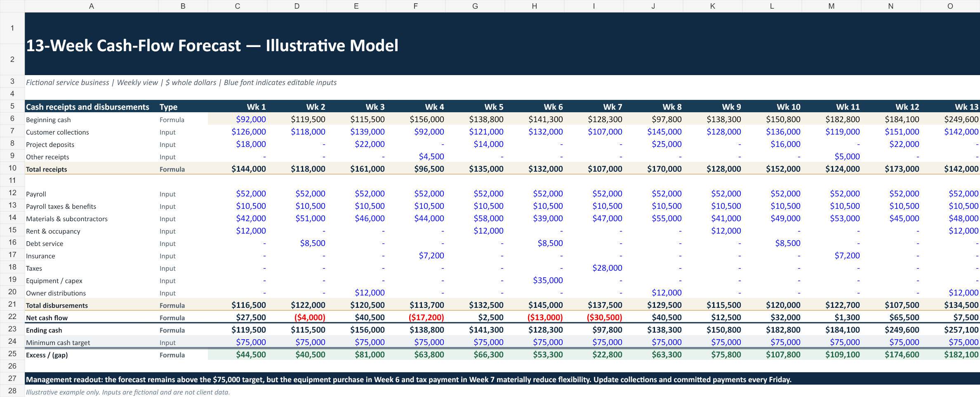Select column H header
980x397 pixels.
[535, 6]
